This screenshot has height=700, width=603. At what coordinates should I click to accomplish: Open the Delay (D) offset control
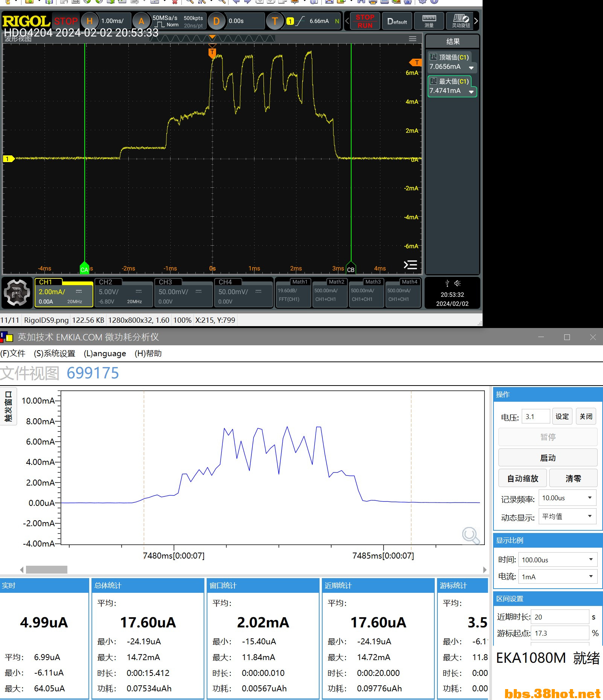(216, 21)
